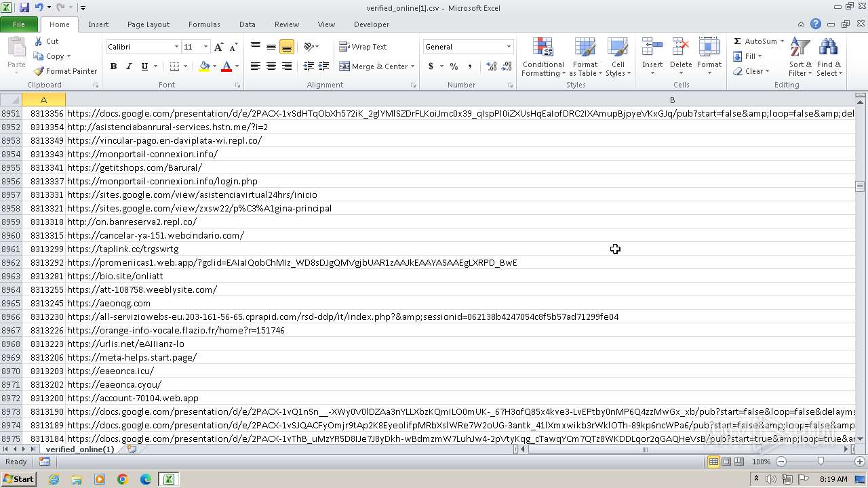
Task: Click the Decrease Indent icon
Action: [309, 66]
